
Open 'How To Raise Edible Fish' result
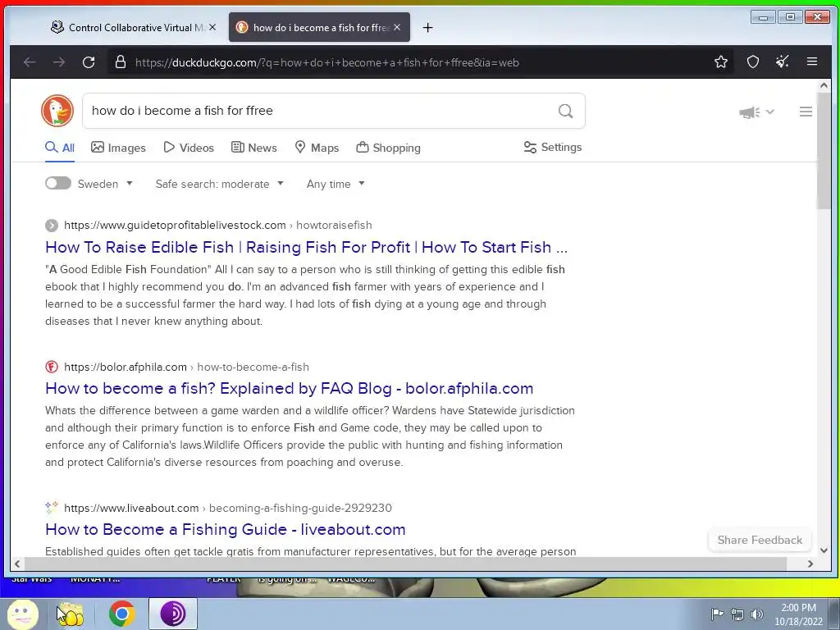pyautogui.click(x=306, y=247)
